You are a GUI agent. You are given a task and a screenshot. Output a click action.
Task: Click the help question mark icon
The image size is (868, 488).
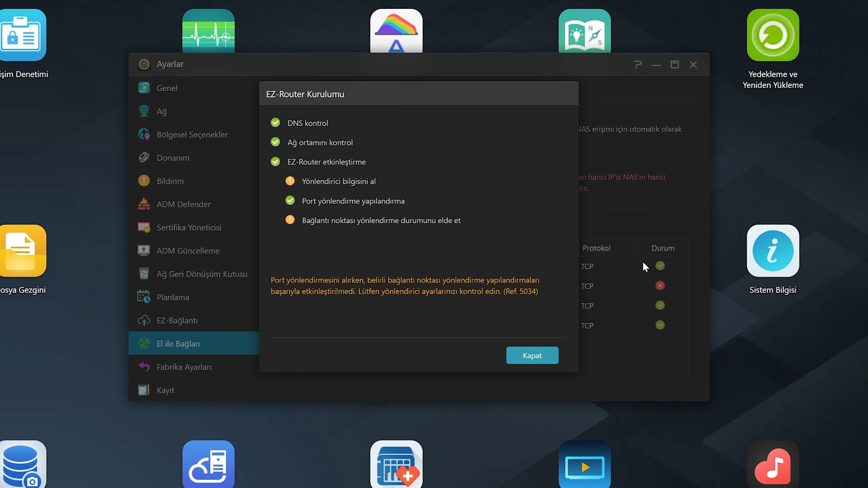point(637,64)
